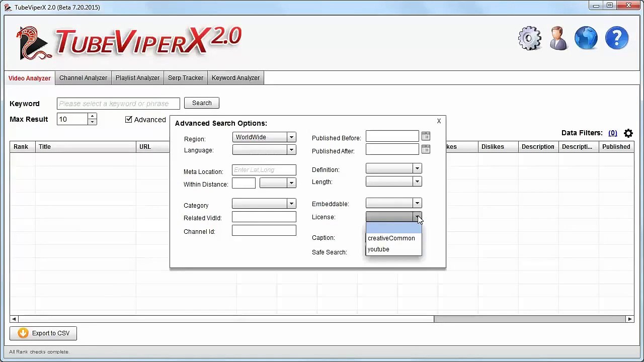Viewport: 644px width, 362px height.
Task: Sort by Published column header
Action: (616, 147)
